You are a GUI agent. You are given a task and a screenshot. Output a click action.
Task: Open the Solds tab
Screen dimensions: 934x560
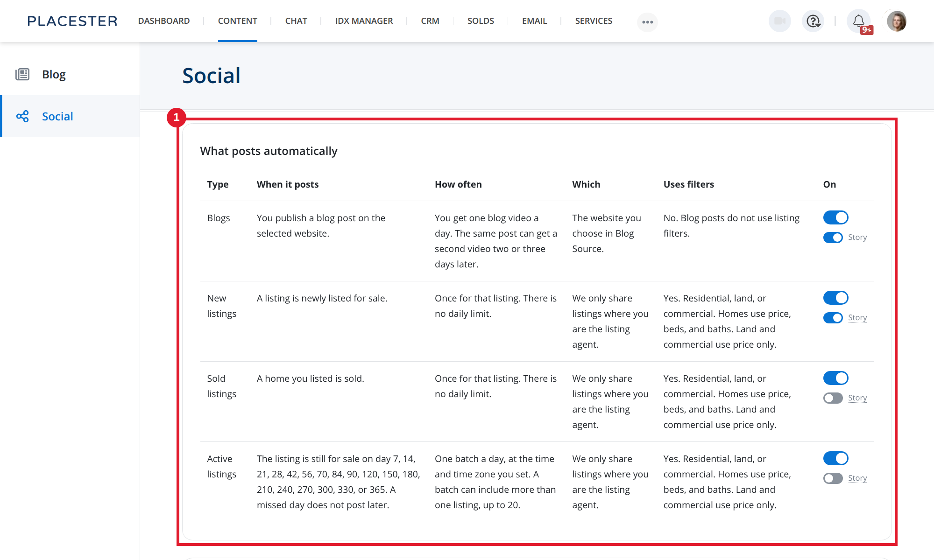tap(481, 21)
